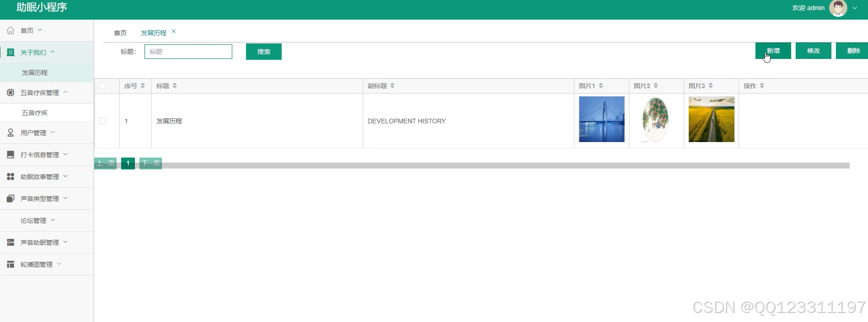Tick the select-all checkbox in the table header
Image resolution: width=868 pixels, height=322 pixels.
pyautogui.click(x=102, y=86)
